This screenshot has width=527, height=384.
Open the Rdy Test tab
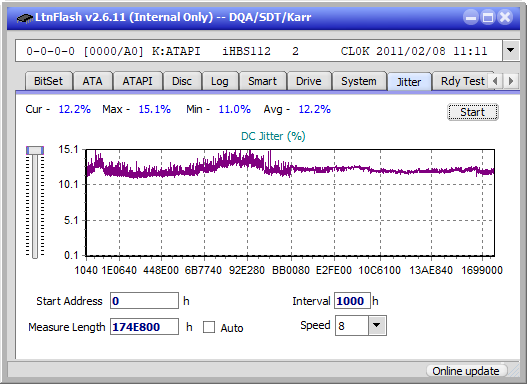pyautogui.click(x=462, y=81)
